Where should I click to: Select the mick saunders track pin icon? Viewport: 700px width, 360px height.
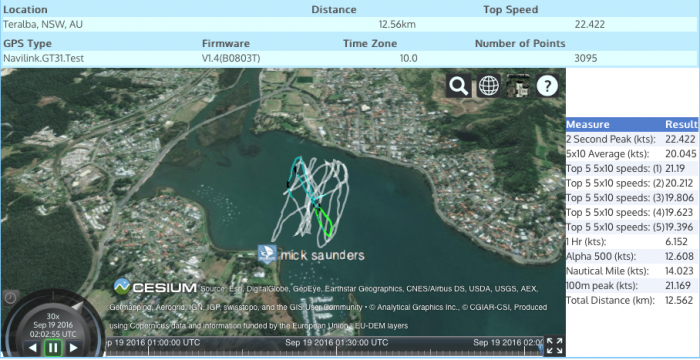[x=267, y=254]
